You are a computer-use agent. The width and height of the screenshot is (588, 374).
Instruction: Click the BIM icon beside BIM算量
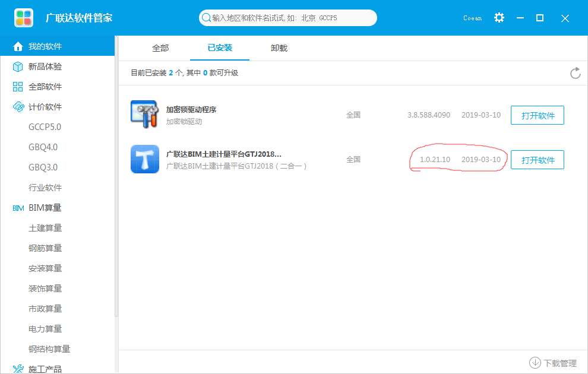tap(18, 208)
